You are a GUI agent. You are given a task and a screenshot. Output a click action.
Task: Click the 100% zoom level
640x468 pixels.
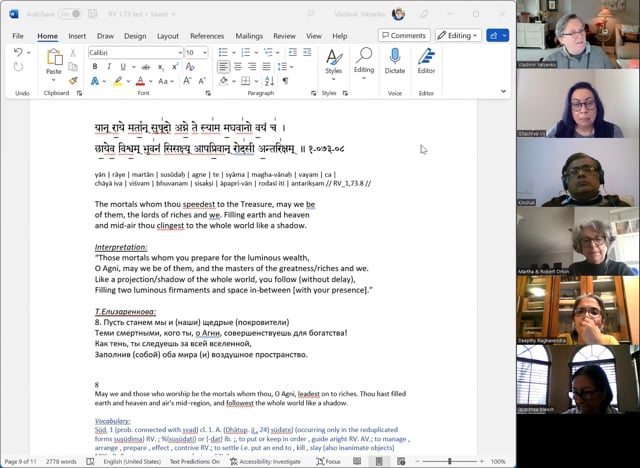coord(498,461)
